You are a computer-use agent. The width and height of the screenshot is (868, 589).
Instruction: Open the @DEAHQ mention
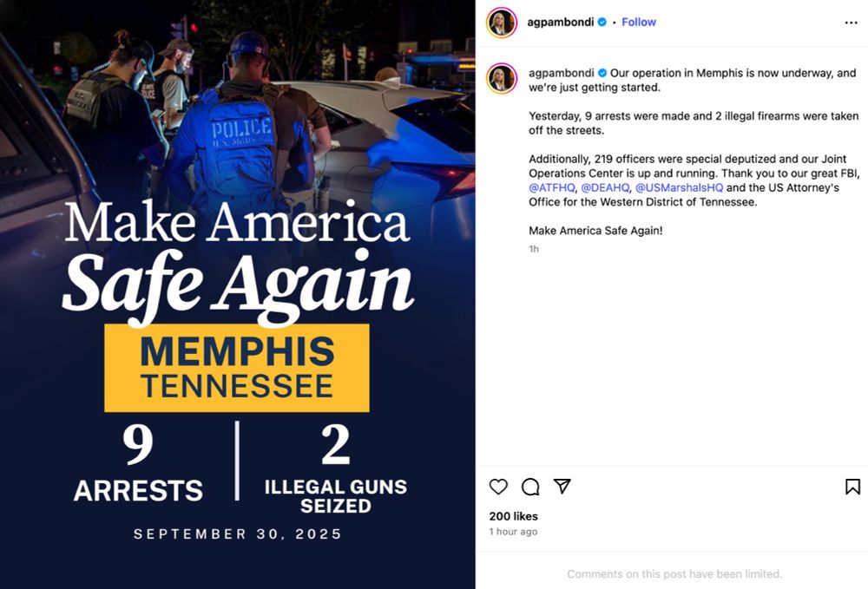605,187
